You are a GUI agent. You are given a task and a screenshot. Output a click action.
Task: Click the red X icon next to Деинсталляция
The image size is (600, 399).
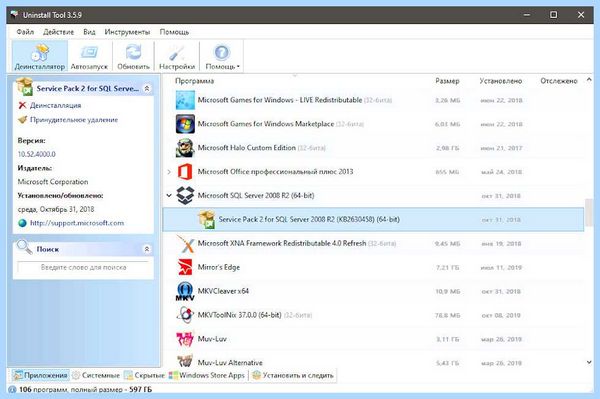point(22,105)
